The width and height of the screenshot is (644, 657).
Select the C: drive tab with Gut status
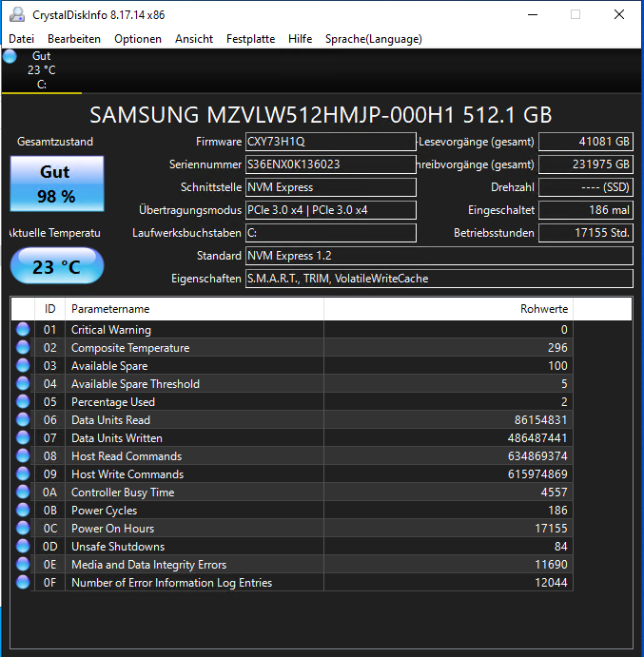tap(42, 70)
